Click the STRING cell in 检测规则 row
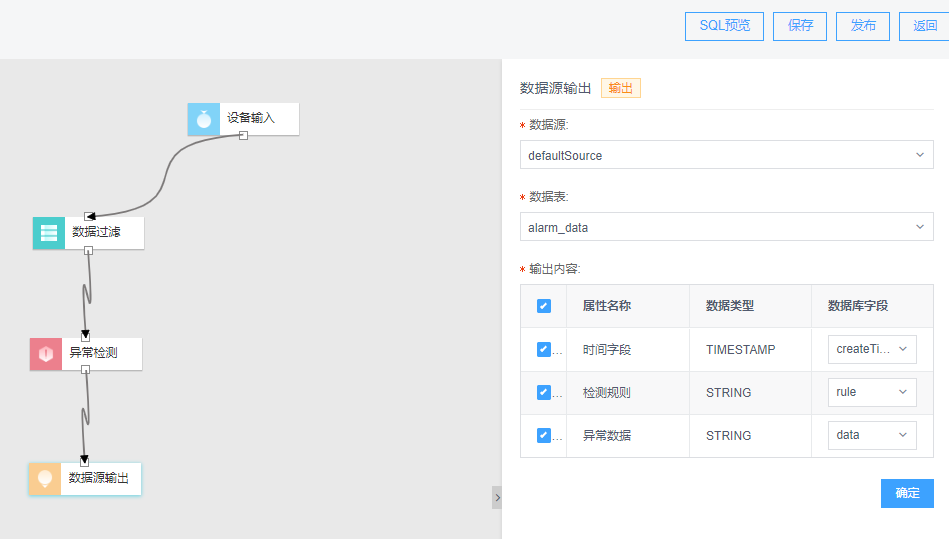The width and height of the screenshot is (949, 539). [x=728, y=393]
